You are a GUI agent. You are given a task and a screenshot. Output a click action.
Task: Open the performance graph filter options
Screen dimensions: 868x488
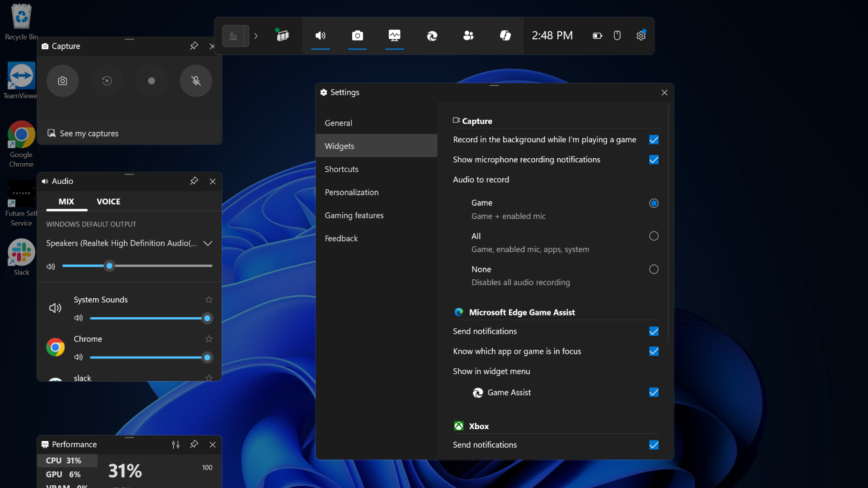175,445
